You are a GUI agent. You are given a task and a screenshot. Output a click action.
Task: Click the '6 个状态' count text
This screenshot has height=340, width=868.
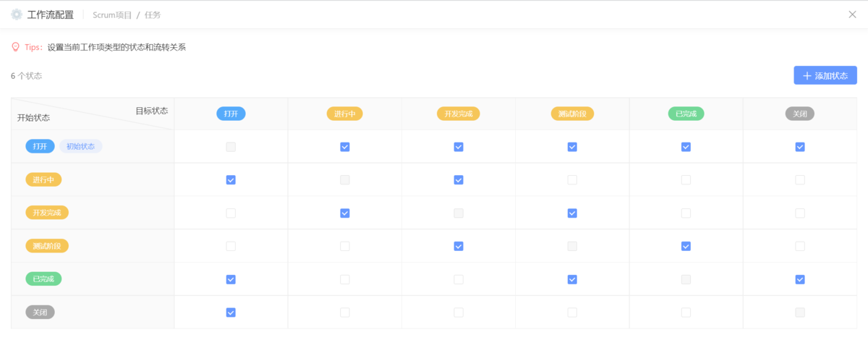(26, 76)
